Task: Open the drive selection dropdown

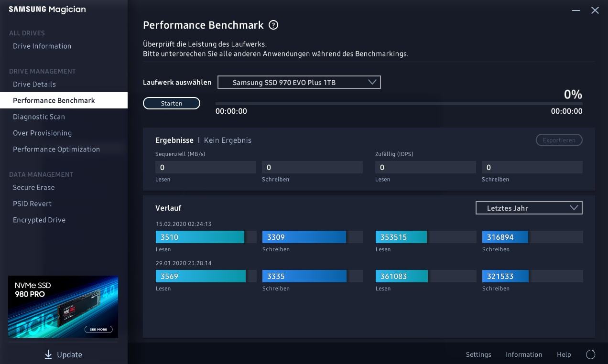Action: pos(299,82)
